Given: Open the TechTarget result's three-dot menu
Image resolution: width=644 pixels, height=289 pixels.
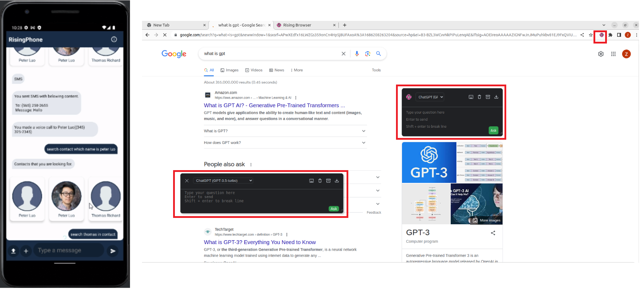Looking at the screenshot, I should (286, 235).
